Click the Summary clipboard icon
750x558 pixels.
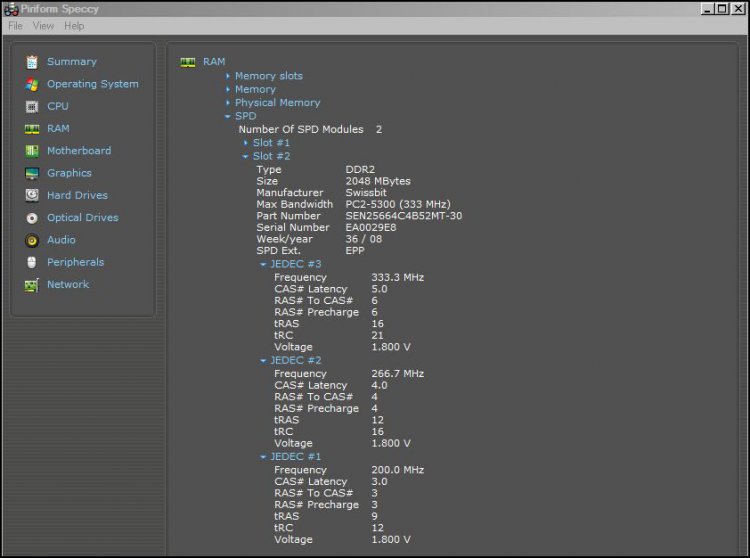click(x=32, y=62)
